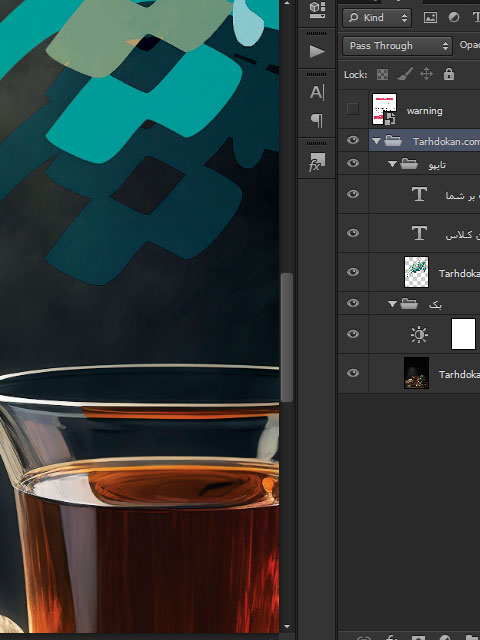Open the Paragraph panel icon
The image size is (480, 640).
317,120
